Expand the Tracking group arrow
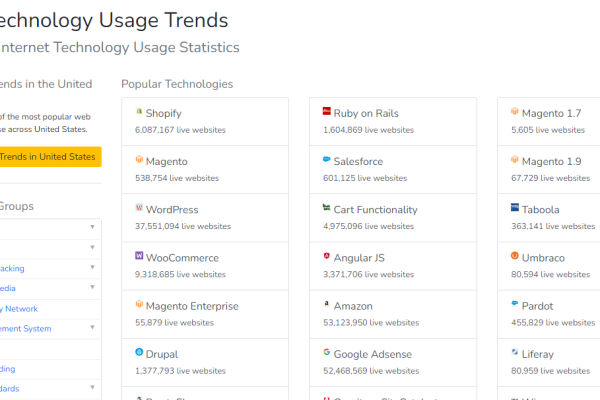Viewport: 600px width, 400px height. [x=92, y=267]
